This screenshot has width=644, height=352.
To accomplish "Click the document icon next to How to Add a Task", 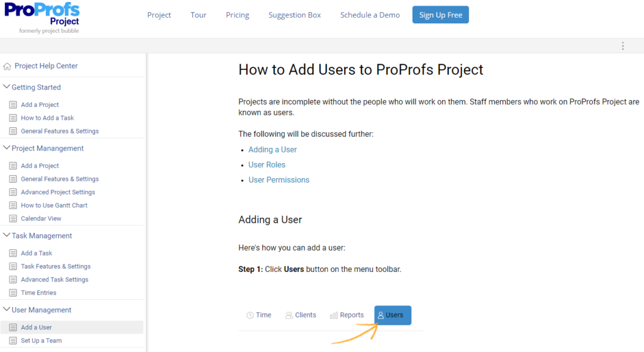I will (13, 118).
